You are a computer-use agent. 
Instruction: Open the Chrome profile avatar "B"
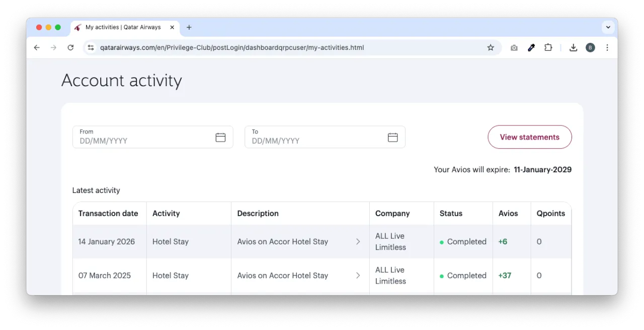pos(590,47)
